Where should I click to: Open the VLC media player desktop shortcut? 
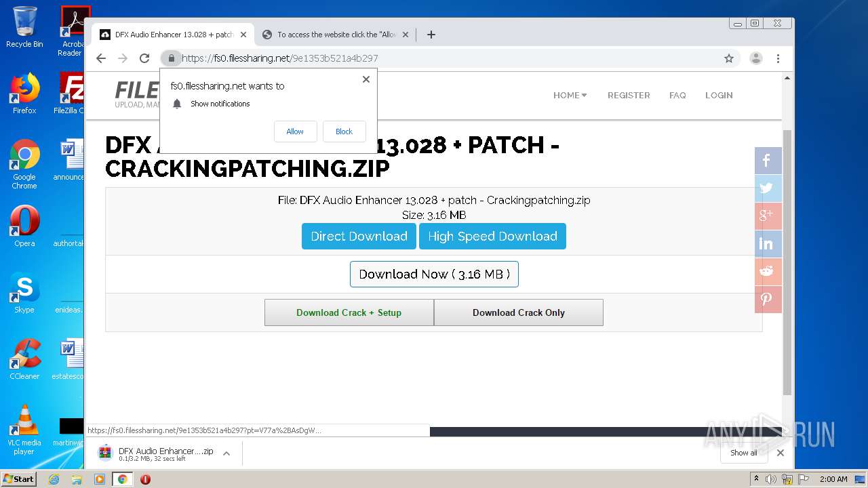tap(24, 430)
